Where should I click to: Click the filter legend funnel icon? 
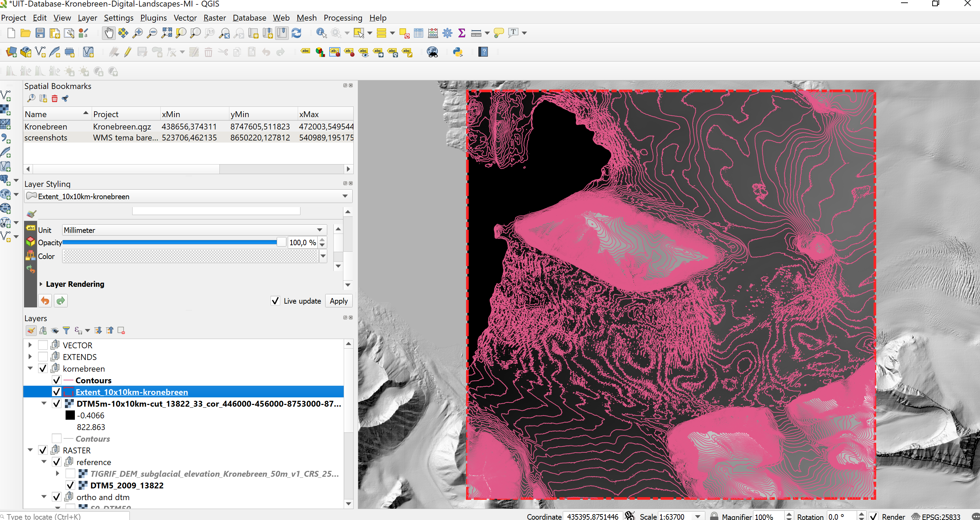coord(66,330)
